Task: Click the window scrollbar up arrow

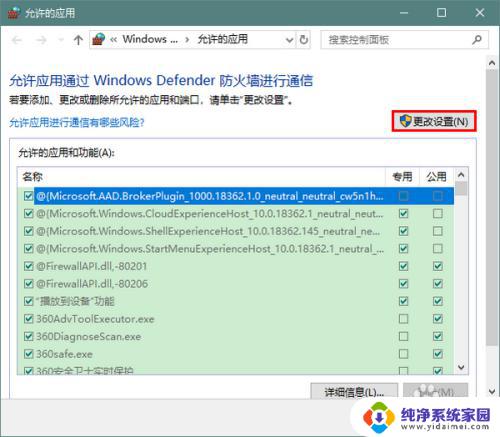Action: click(492, 63)
